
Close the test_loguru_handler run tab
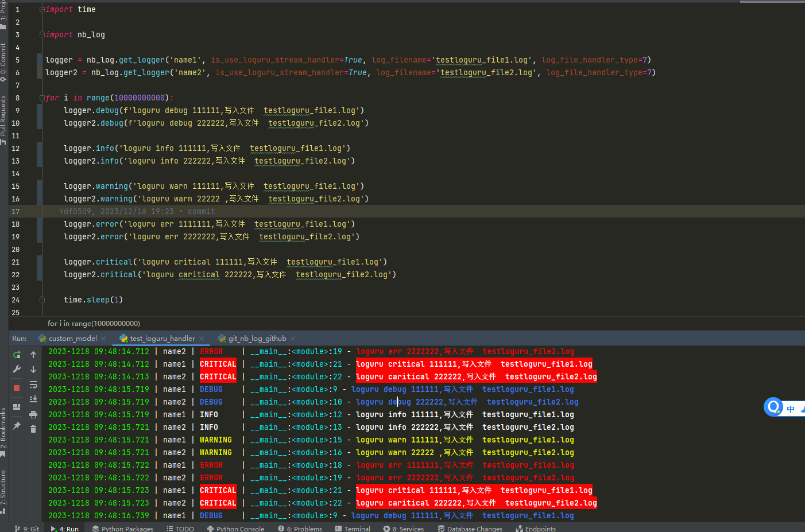(202, 339)
